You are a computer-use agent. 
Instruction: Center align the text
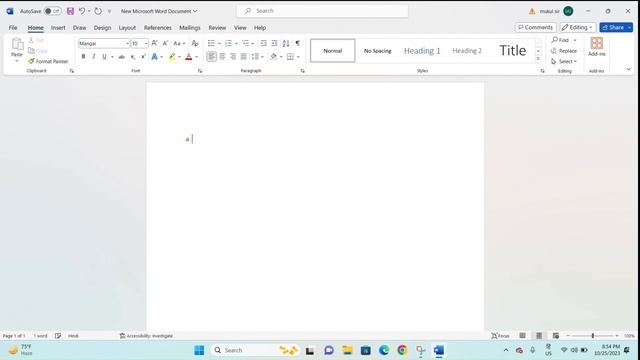(222, 57)
